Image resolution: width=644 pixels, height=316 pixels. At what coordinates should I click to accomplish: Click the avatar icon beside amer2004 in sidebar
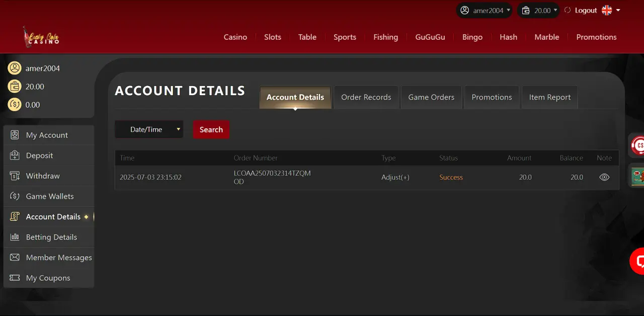coord(15,68)
